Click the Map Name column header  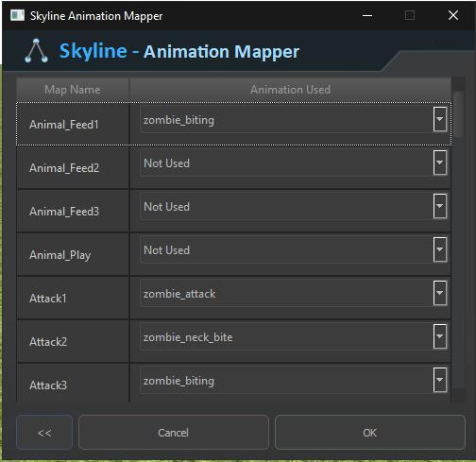(73, 90)
